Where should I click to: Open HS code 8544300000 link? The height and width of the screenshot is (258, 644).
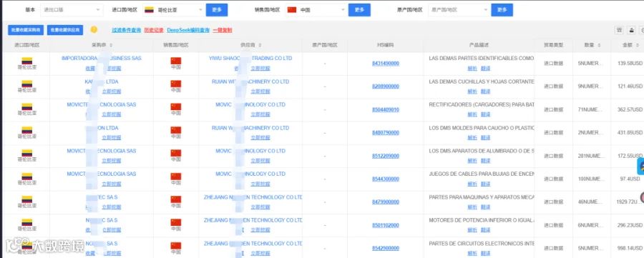[386, 179]
